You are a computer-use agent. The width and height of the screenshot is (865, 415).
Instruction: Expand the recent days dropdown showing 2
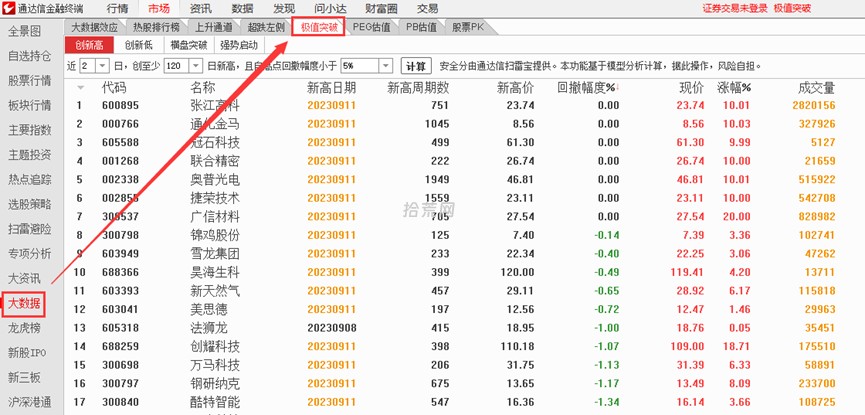103,66
